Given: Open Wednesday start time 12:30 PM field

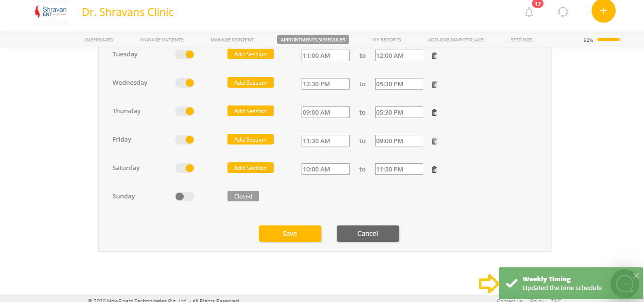Looking at the screenshot, I should pos(326,84).
